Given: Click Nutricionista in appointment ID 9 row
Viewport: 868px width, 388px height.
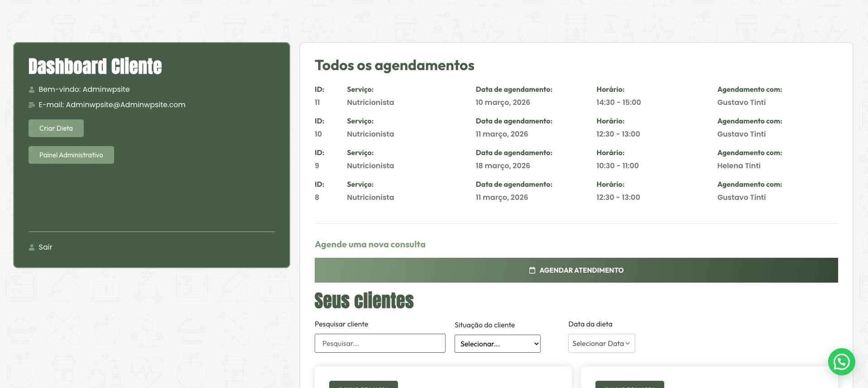Looking at the screenshot, I should click(370, 166).
